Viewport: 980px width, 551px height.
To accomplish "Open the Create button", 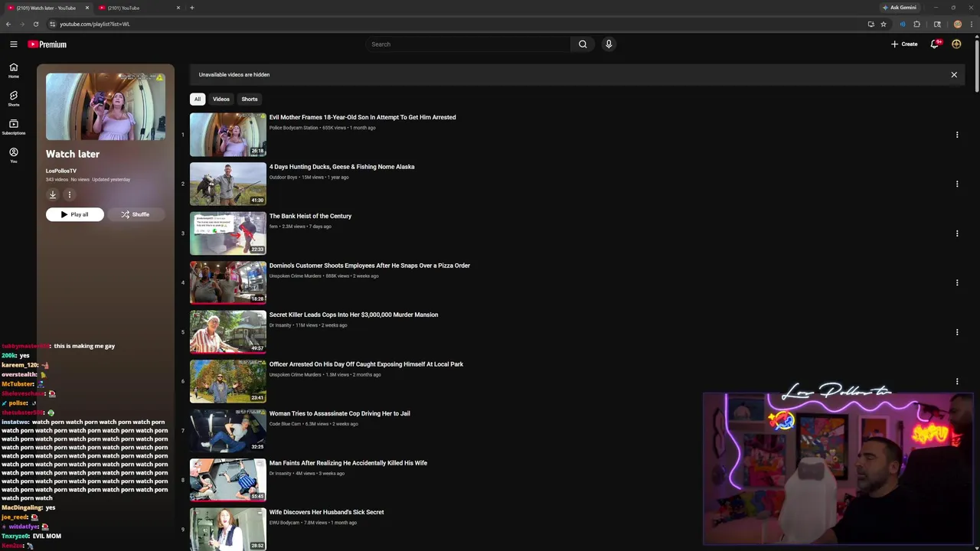I will 904,44.
